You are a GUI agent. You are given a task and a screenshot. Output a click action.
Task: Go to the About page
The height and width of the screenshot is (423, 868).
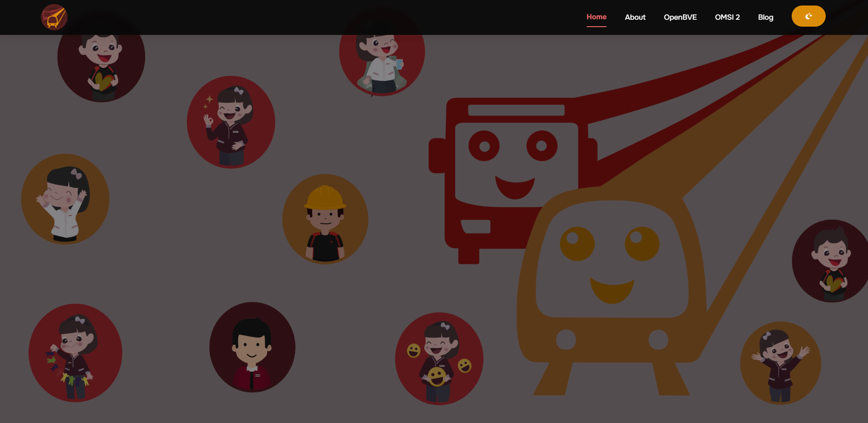pos(635,17)
